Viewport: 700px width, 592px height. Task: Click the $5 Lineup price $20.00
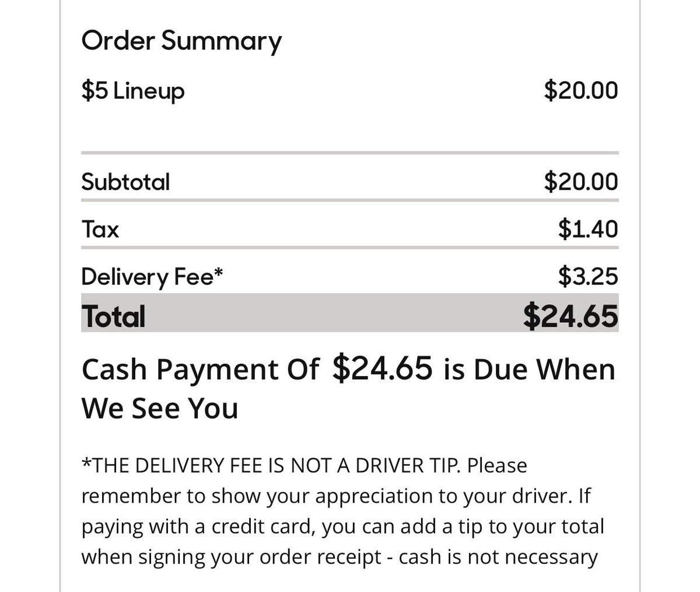pyautogui.click(x=580, y=90)
